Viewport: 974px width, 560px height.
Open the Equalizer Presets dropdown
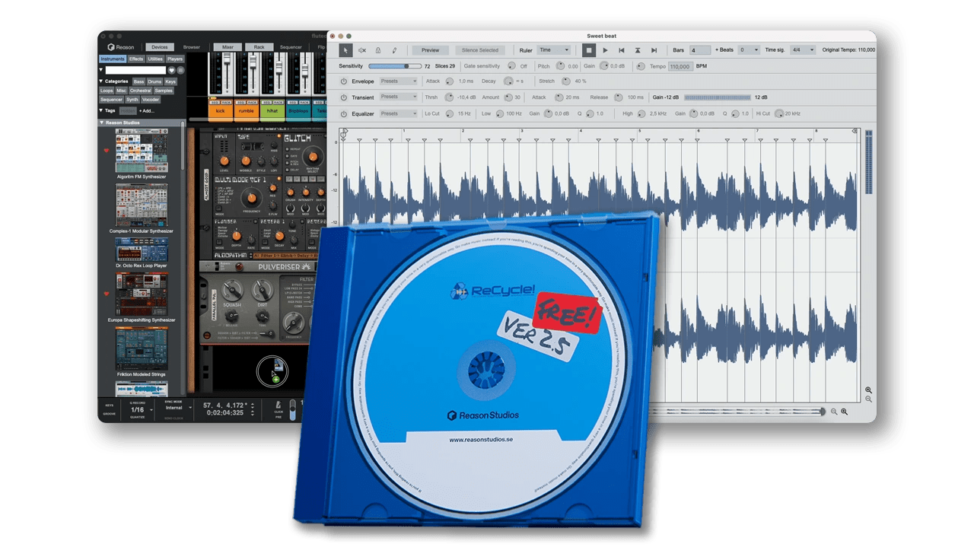pos(399,113)
